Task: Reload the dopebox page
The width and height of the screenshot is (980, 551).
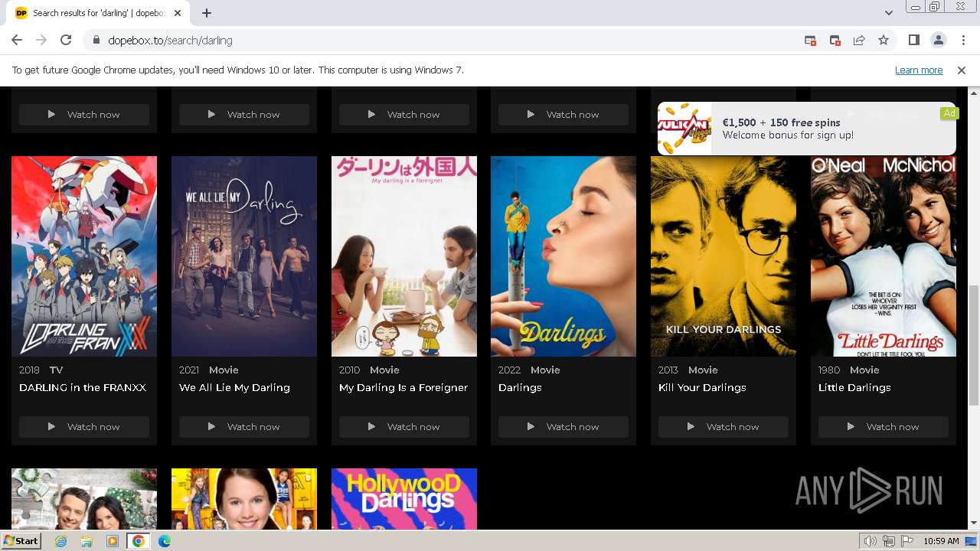Action: (66, 41)
